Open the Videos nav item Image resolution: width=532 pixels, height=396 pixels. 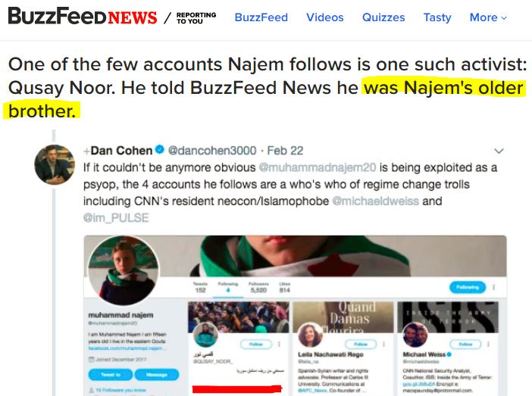tap(325, 17)
